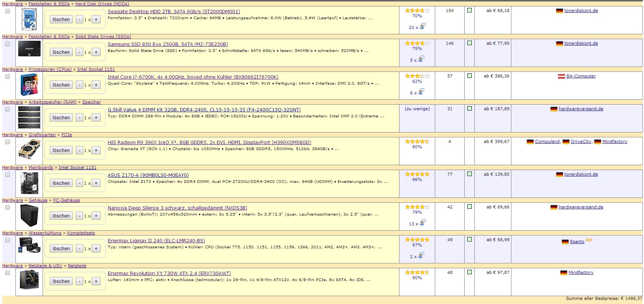Delete Intel Core i7 with löschen button
The width and height of the screenshot is (644, 304).
(61, 85)
